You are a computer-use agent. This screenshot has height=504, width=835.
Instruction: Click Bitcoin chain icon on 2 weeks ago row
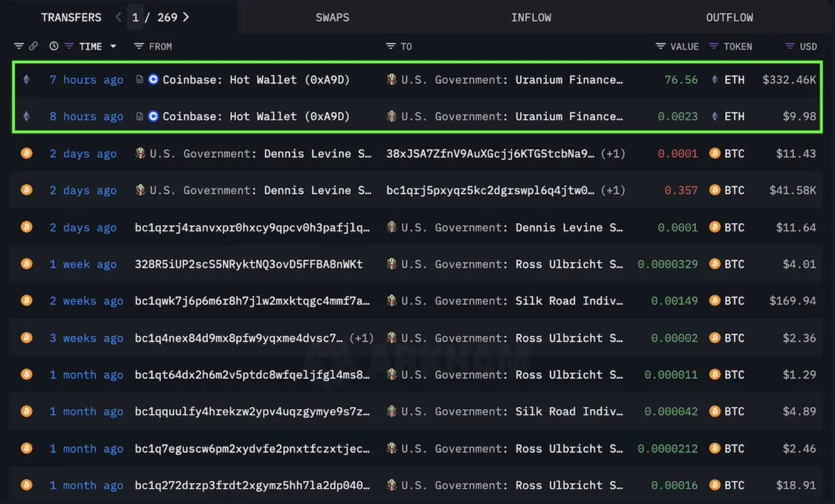[x=26, y=301]
